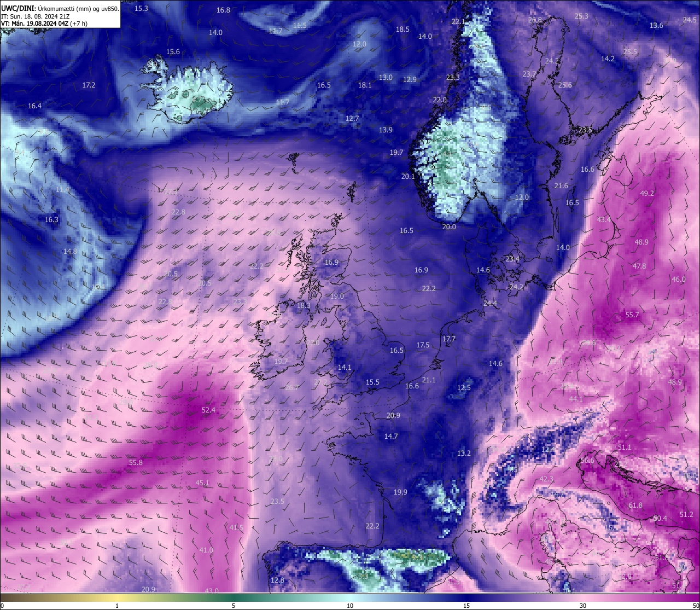Click the 12.8 value over northwest Spain
Screen dimensions: 700x610
point(277,580)
